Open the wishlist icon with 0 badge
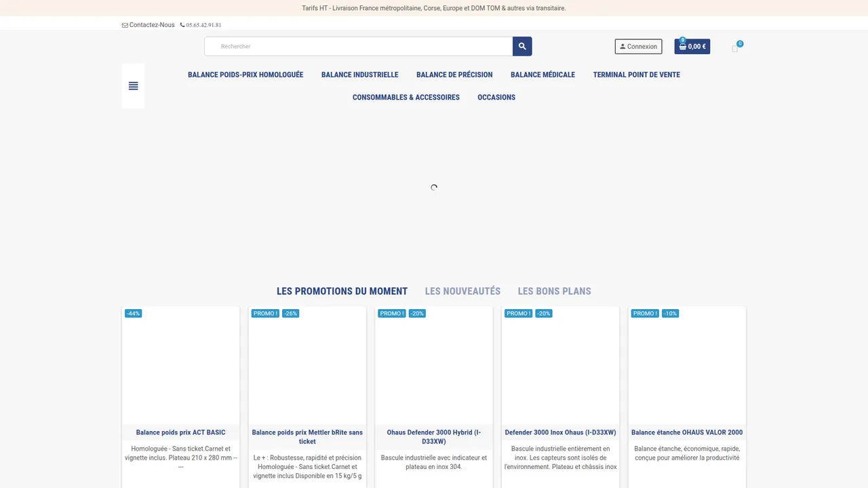 pyautogui.click(x=735, y=48)
